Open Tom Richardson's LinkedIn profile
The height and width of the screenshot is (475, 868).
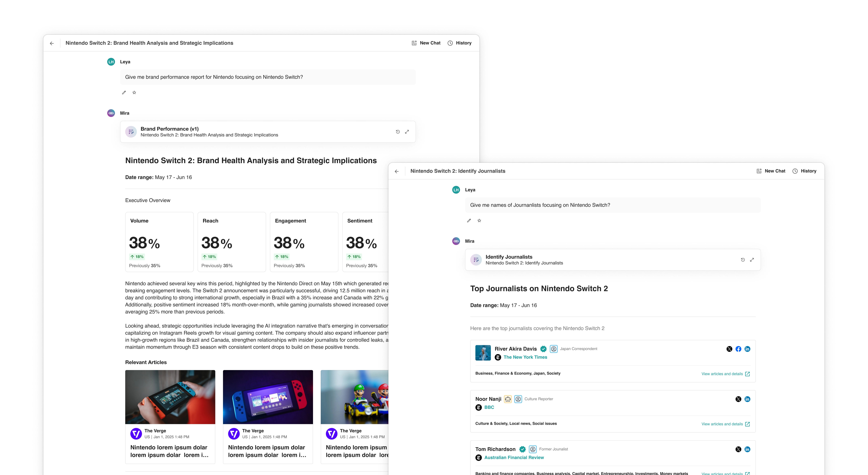(747, 449)
